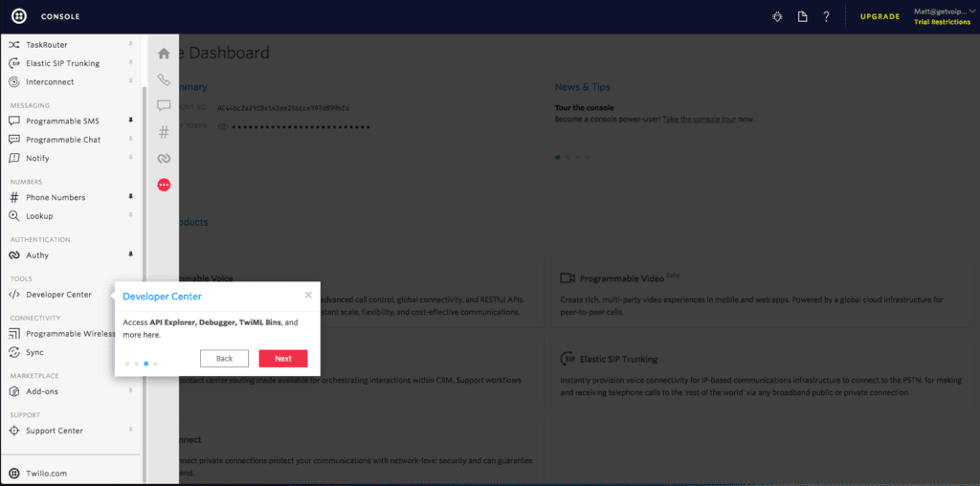
Task: Click the UPGRADE link
Action: (x=880, y=17)
